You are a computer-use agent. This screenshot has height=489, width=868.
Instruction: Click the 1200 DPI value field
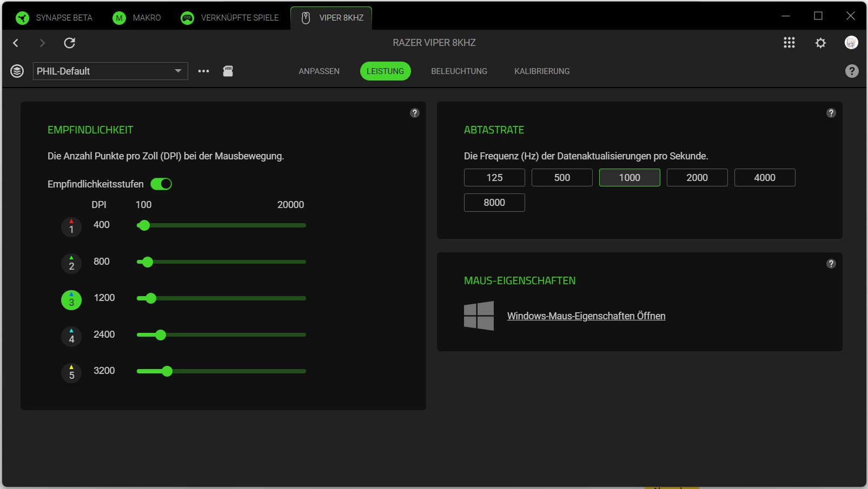click(x=104, y=298)
